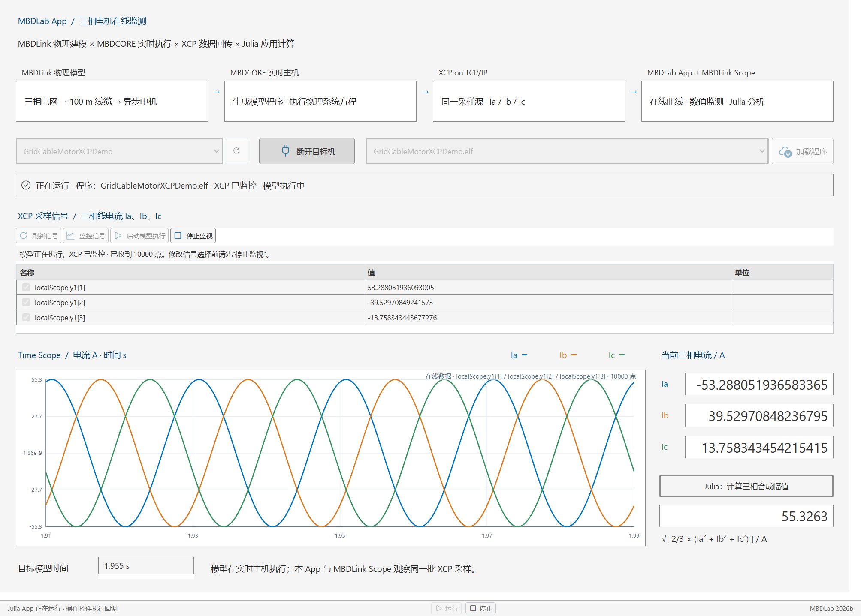Click 加载程序 button
861x616 pixels.
(x=802, y=151)
